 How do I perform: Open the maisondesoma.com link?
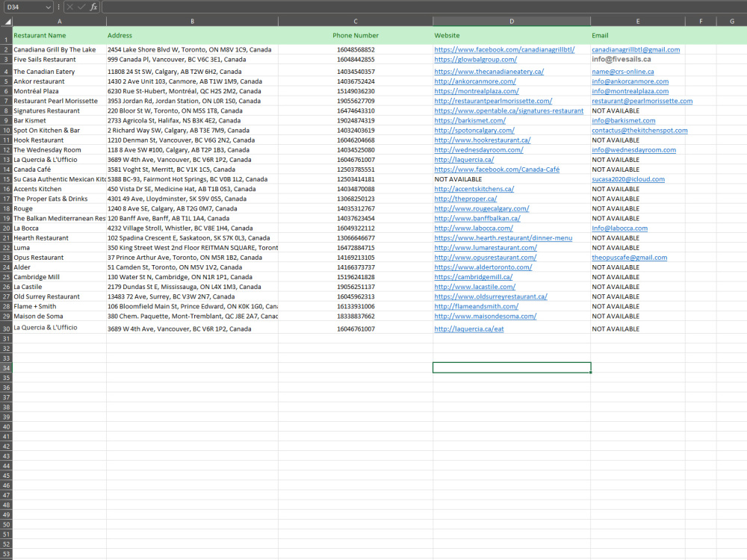coord(485,316)
